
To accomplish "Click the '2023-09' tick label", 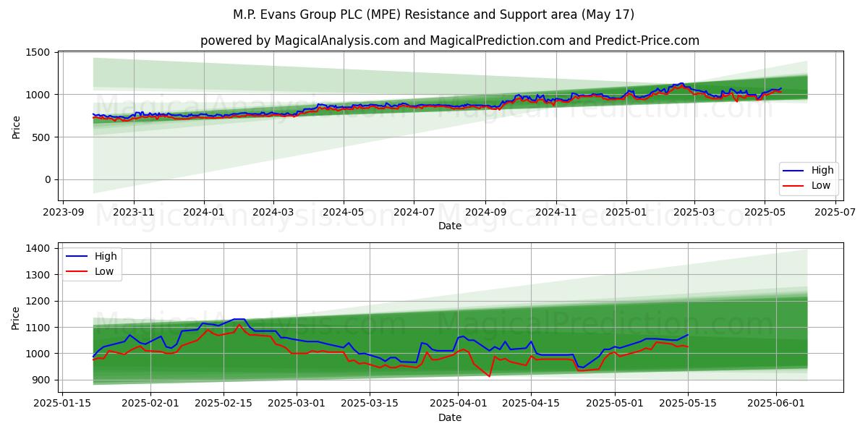I will coord(63,212).
